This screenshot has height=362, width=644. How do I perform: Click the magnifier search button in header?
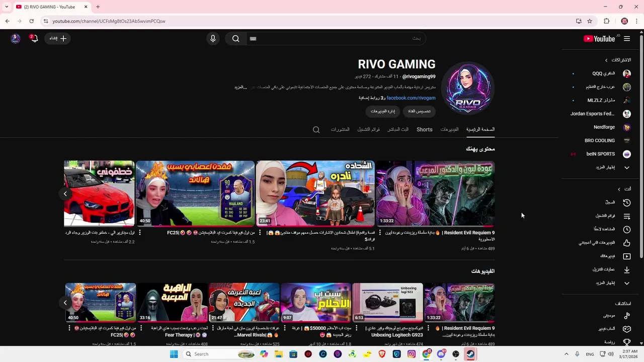coord(235,39)
